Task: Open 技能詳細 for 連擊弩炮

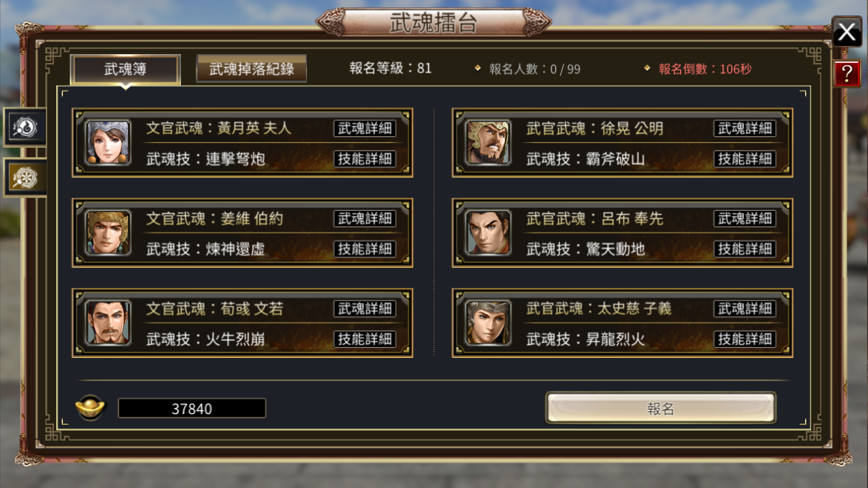Action: point(364,158)
